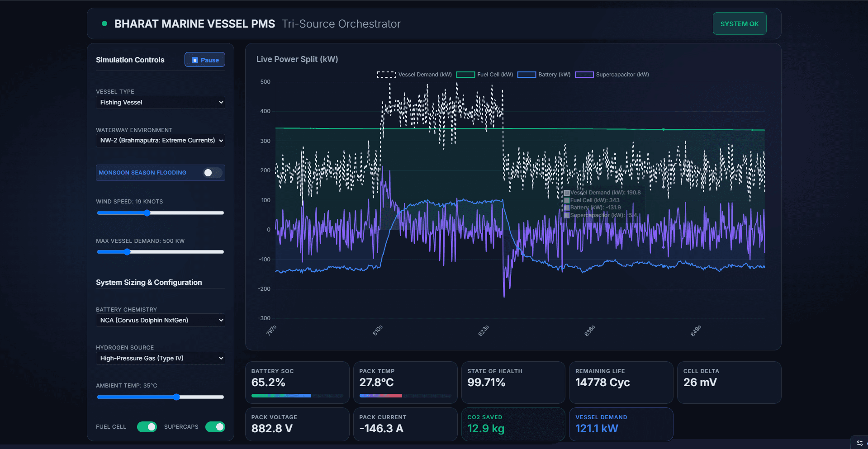Open the small settings sliders icon at screen corner
The image size is (868, 449).
[x=860, y=443]
